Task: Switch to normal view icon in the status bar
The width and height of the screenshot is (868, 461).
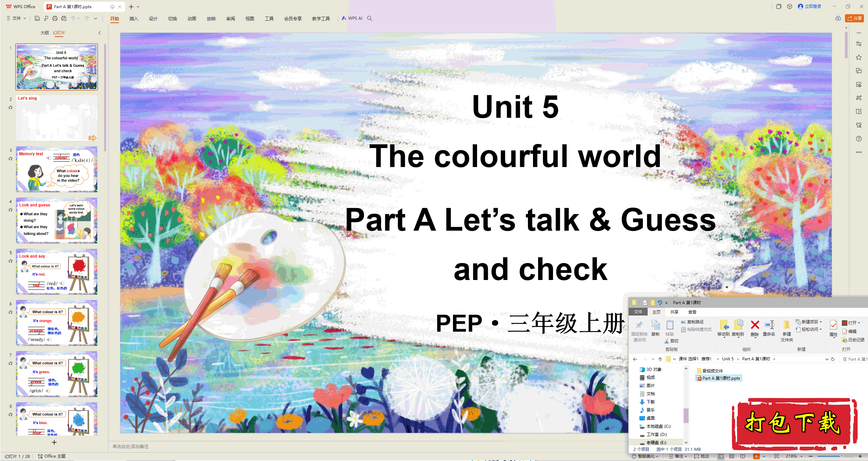Action: 721,456
